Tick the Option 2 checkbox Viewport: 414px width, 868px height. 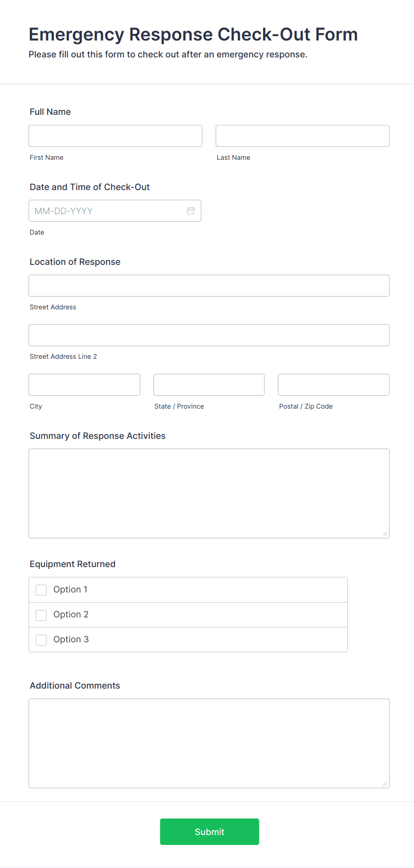pos(41,615)
